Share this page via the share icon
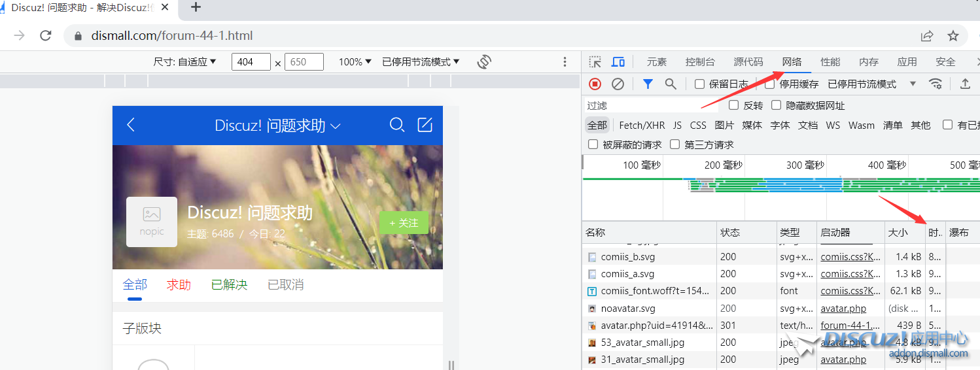 927,35
